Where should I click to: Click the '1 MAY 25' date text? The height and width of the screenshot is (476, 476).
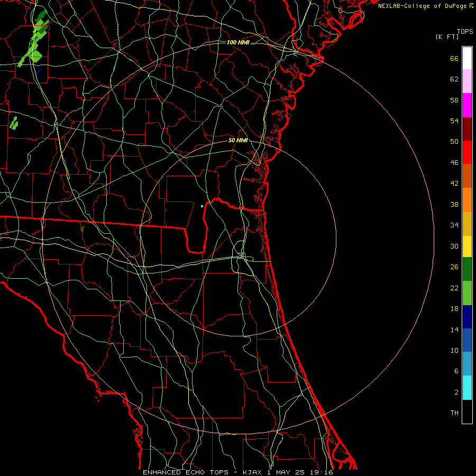pos(286,472)
